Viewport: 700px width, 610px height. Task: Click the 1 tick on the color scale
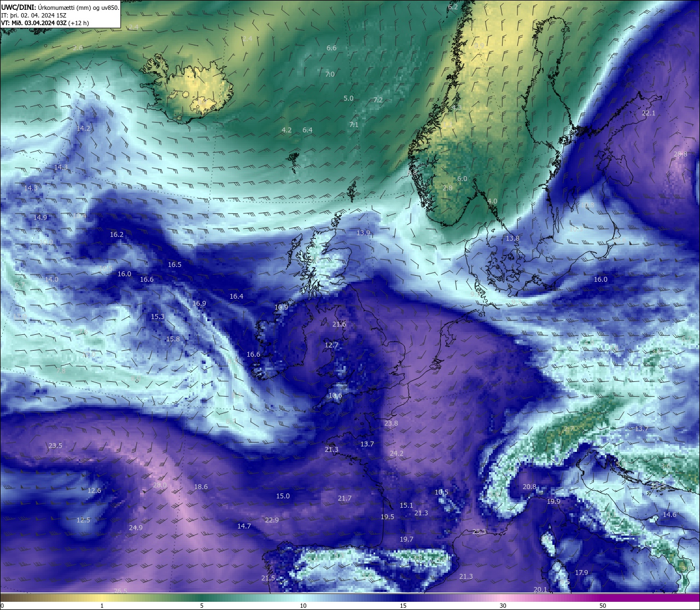[102, 606]
